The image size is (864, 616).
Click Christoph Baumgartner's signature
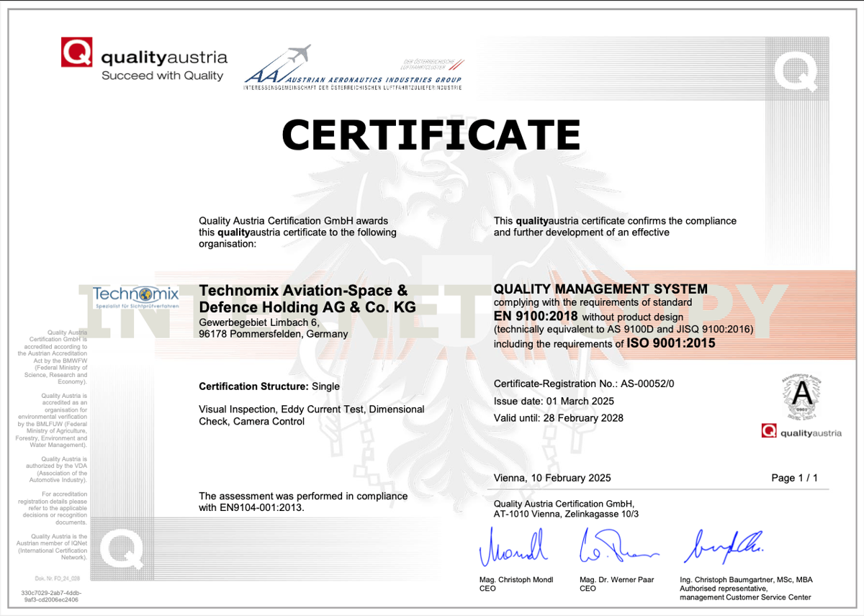pyautogui.click(x=722, y=545)
